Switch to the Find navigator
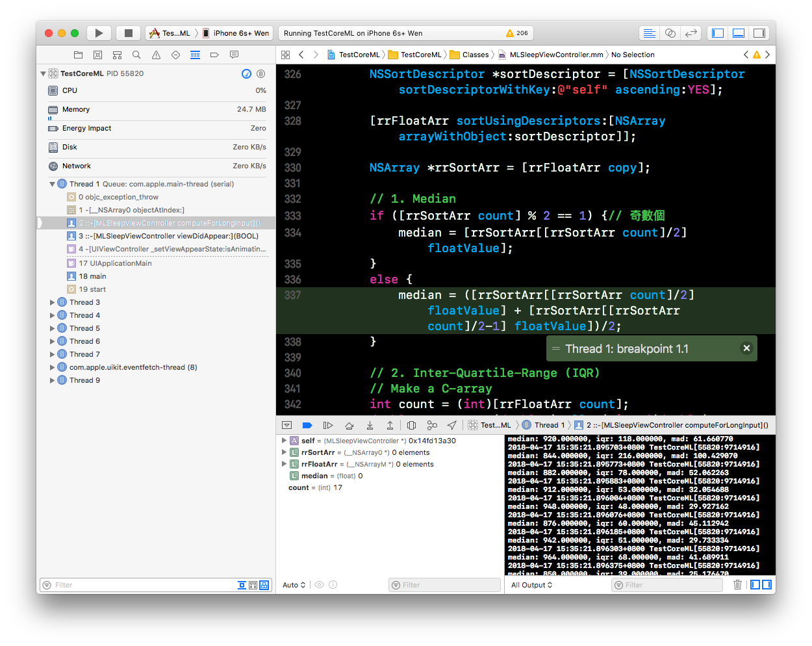The image size is (812, 646). (136, 55)
